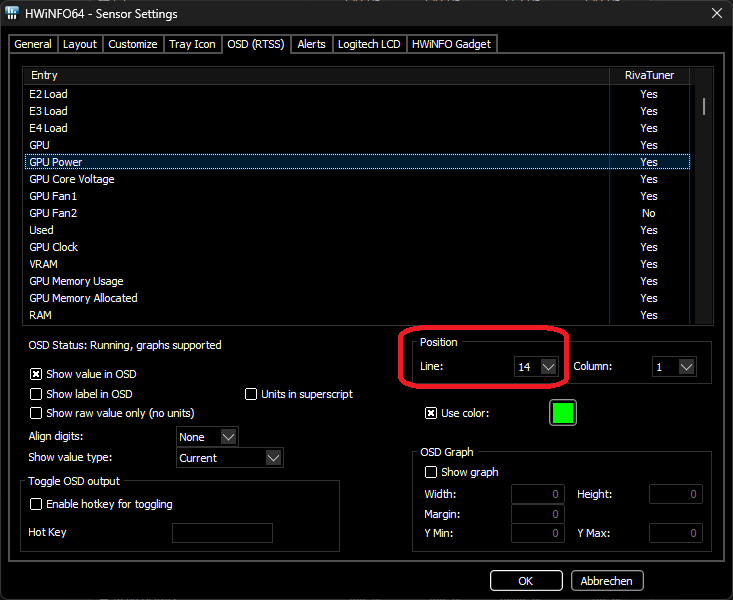Toggle the Use color checkbox
This screenshot has height=600, width=733.
(x=431, y=413)
